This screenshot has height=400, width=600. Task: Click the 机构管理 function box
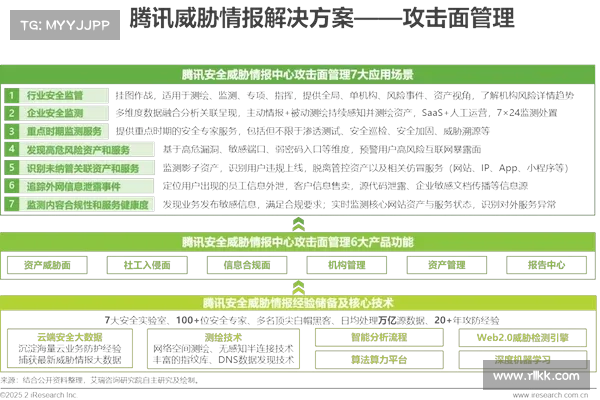click(x=347, y=265)
